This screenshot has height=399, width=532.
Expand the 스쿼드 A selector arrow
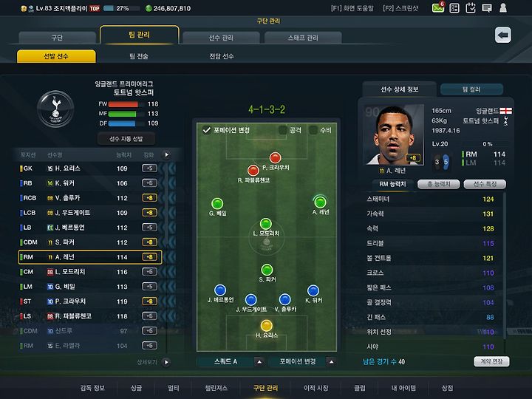259,362
